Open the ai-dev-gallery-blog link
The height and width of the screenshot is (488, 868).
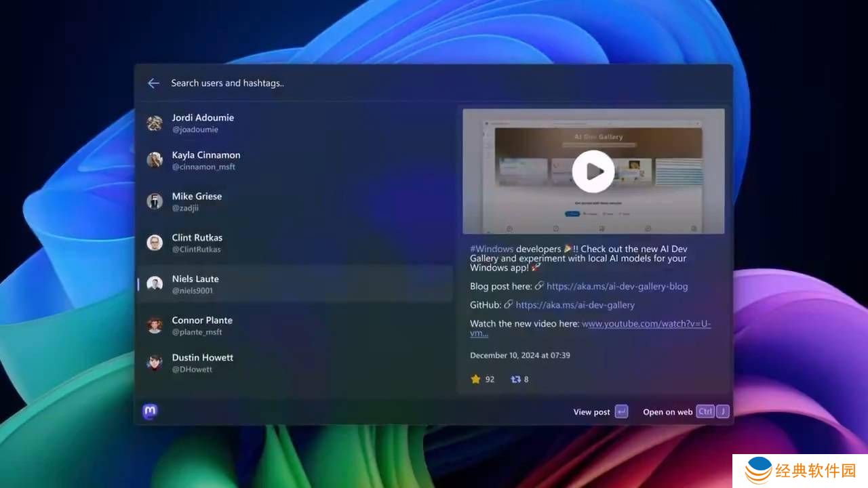coord(616,287)
